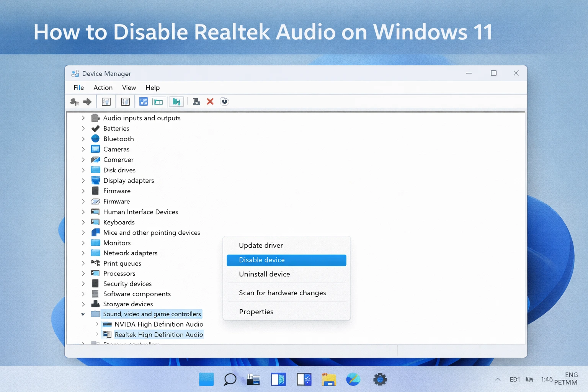Click the Disable device toolbar icon
Viewport: 588px width, 392px height.
point(196,101)
